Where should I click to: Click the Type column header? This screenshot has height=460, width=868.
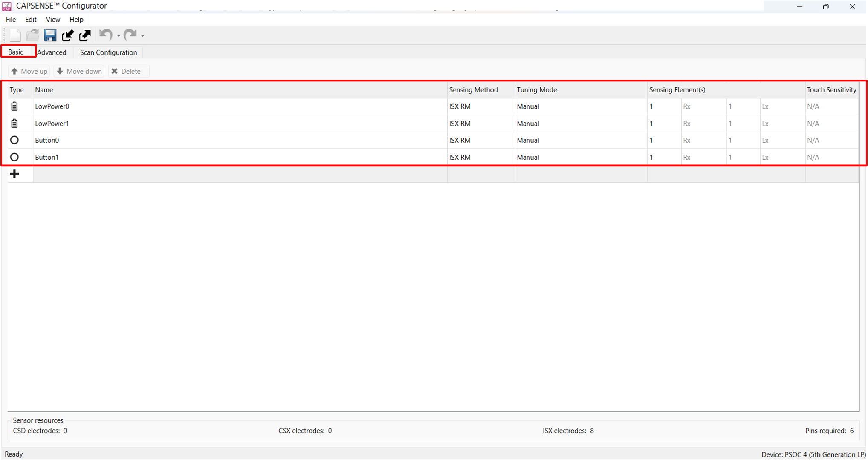(x=20, y=90)
